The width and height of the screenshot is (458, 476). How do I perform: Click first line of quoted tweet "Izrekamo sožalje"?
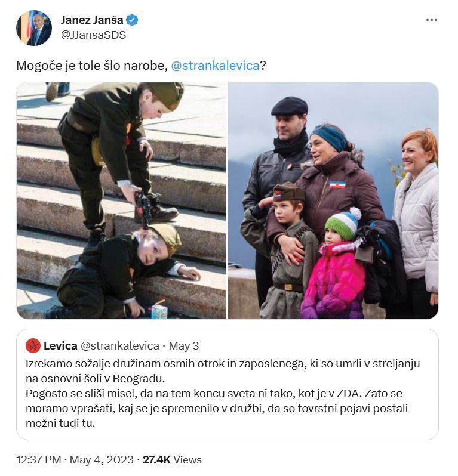coord(223,364)
